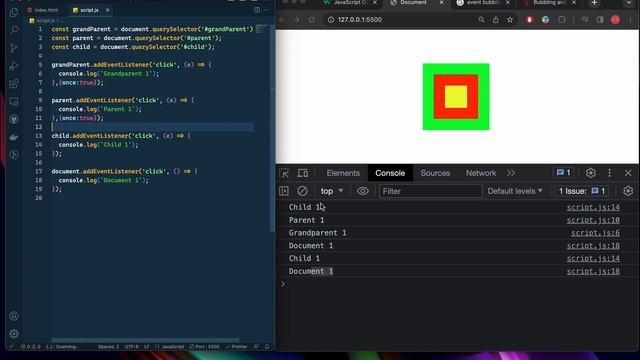The height and width of the screenshot is (360, 640).
Task: Toggle the live expression eye icon
Action: pyautogui.click(x=362, y=191)
